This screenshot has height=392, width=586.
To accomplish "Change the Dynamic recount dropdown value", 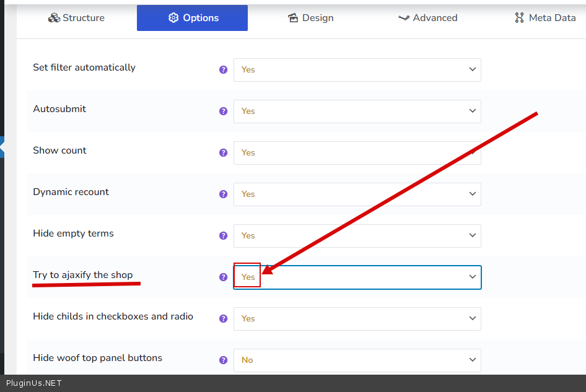I will pos(357,194).
